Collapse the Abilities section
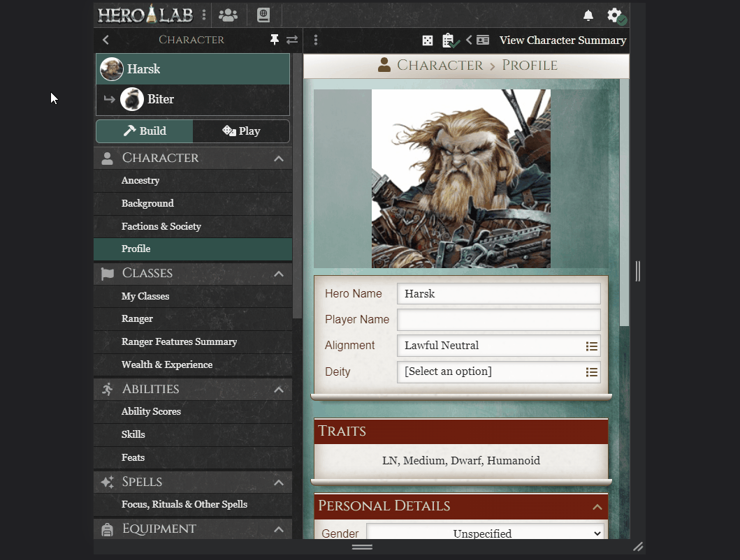Screen dimensions: 740x560 tap(279, 390)
